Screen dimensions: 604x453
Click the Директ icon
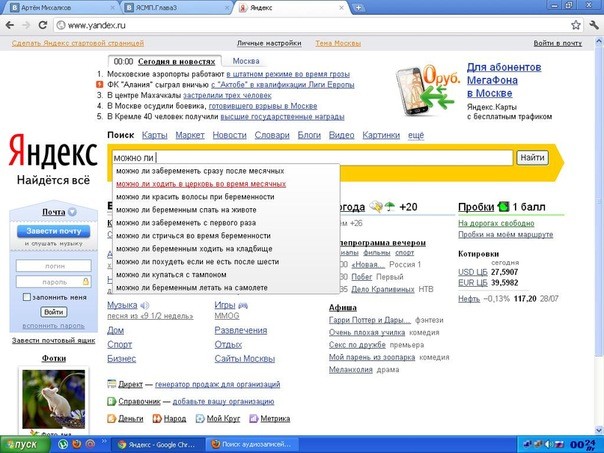tap(112, 384)
